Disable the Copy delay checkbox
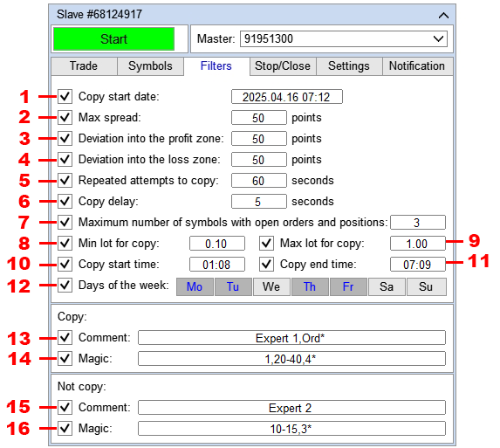The image size is (500, 448). pyautogui.click(x=65, y=202)
